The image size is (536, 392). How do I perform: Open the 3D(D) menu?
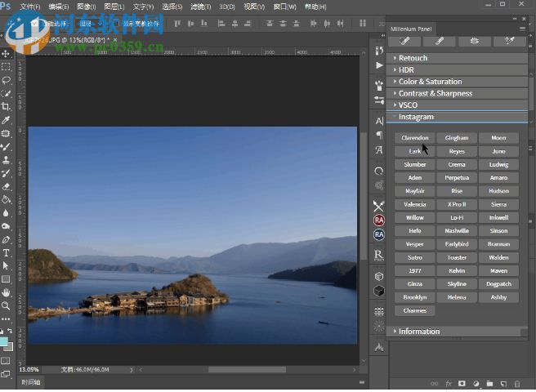[x=226, y=7]
